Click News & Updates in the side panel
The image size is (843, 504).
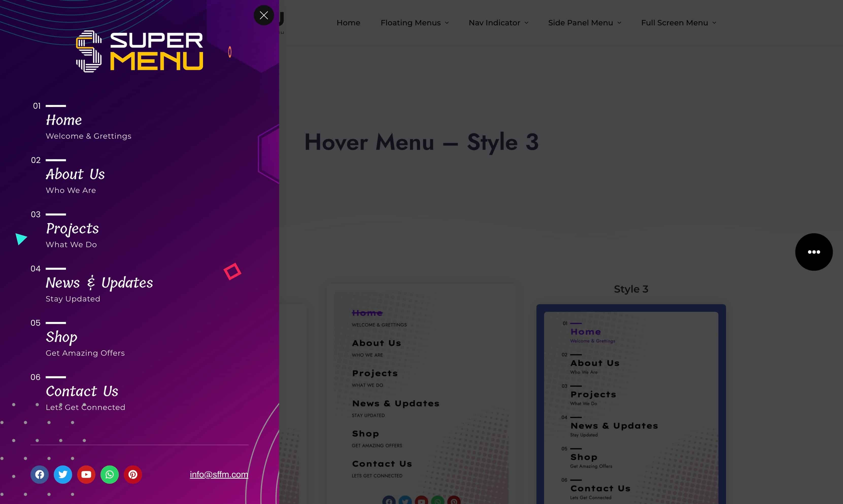tap(99, 283)
